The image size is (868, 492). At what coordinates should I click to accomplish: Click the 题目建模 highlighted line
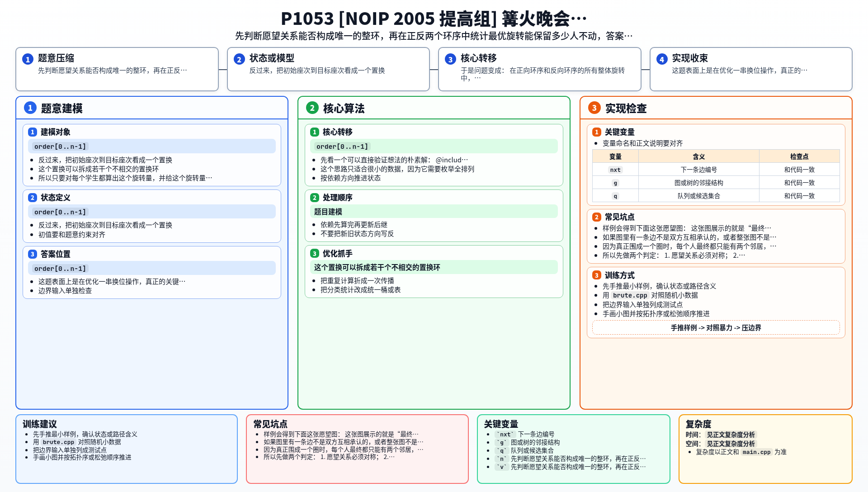434,212
